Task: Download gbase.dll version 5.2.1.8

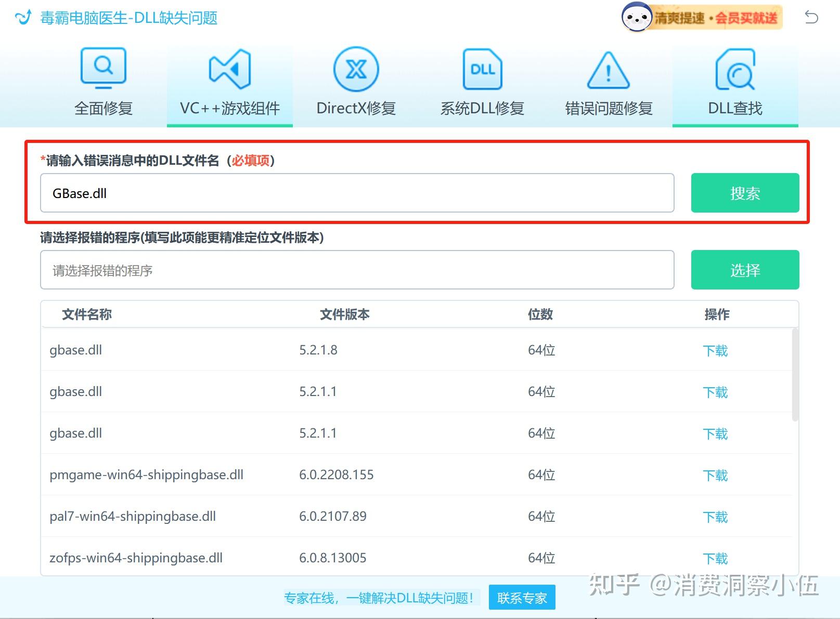Action: [715, 350]
